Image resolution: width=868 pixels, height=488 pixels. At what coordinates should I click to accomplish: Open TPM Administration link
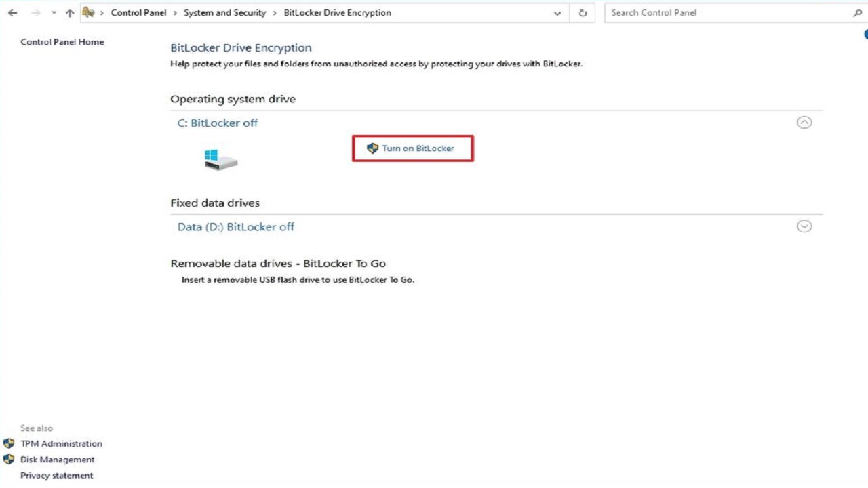[x=61, y=444]
